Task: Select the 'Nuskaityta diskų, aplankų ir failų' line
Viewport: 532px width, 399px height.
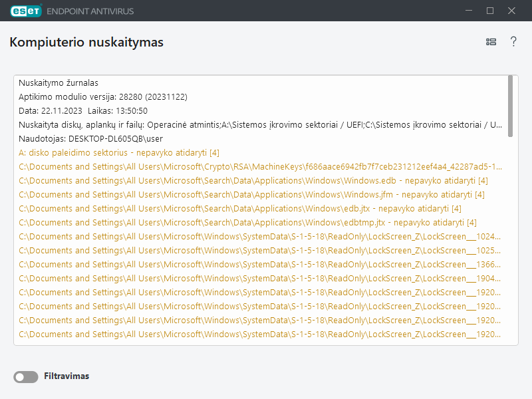Action: click(260, 124)
